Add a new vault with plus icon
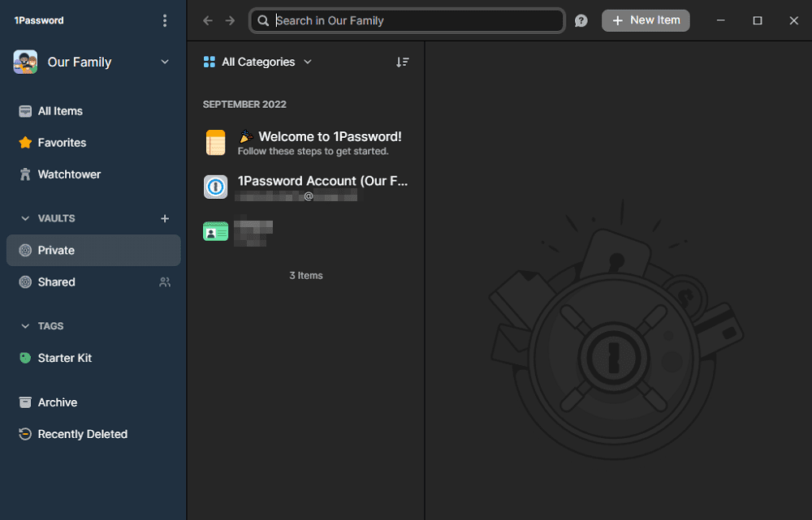 click(165, 218)
